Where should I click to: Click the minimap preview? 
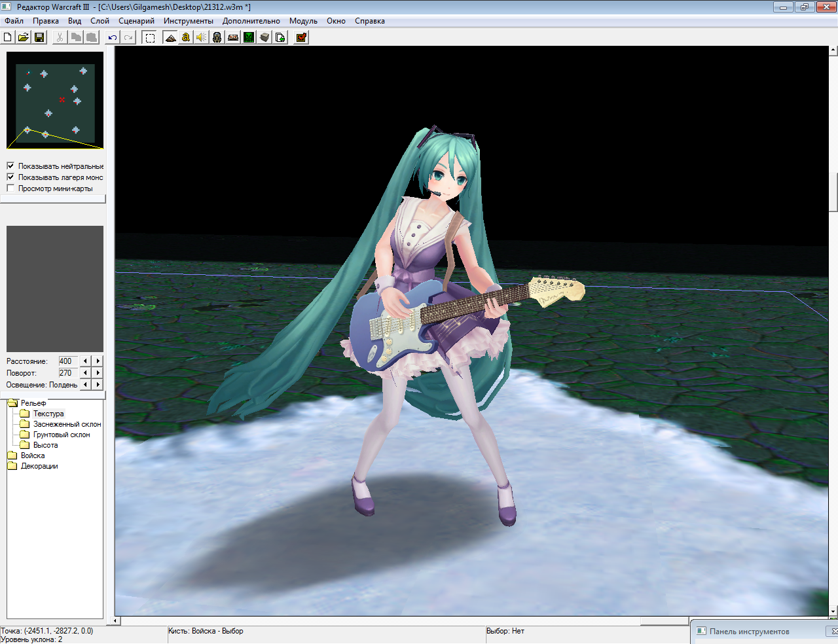point(55,101)
